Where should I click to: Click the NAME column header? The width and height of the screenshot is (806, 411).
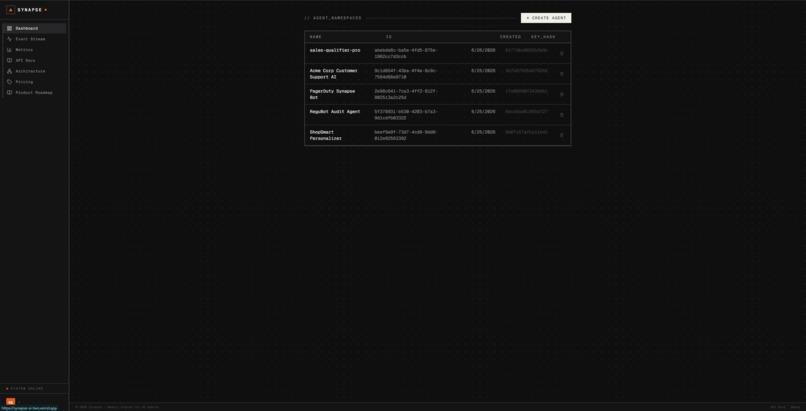coord(316,37)
